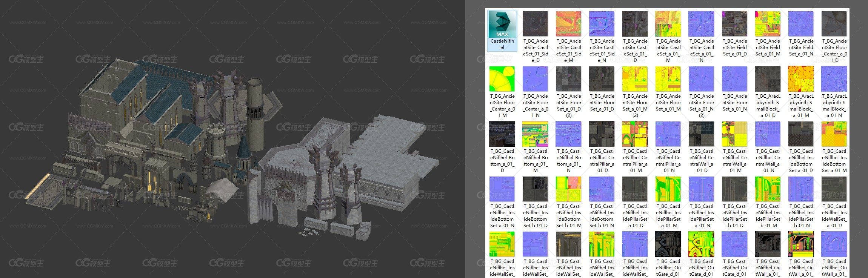Select the CastleNiflhel_Bottom_a_01_D texture
Viewport: 868px width, 278px height.
[502, 134]
